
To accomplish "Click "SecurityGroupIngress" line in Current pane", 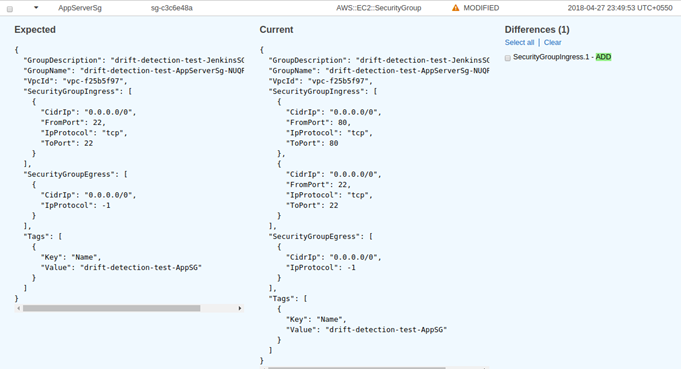I will tap(323, 91).
